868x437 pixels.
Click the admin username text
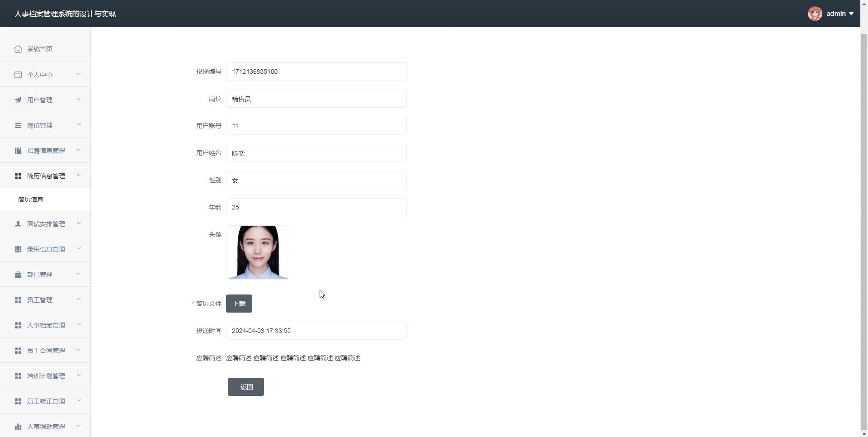coord(836,14)
